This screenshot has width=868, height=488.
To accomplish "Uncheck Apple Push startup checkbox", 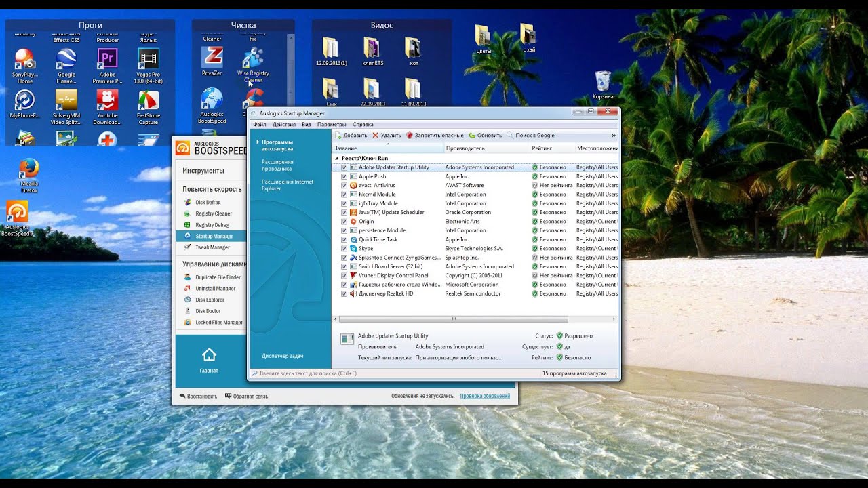I will 344,176.
